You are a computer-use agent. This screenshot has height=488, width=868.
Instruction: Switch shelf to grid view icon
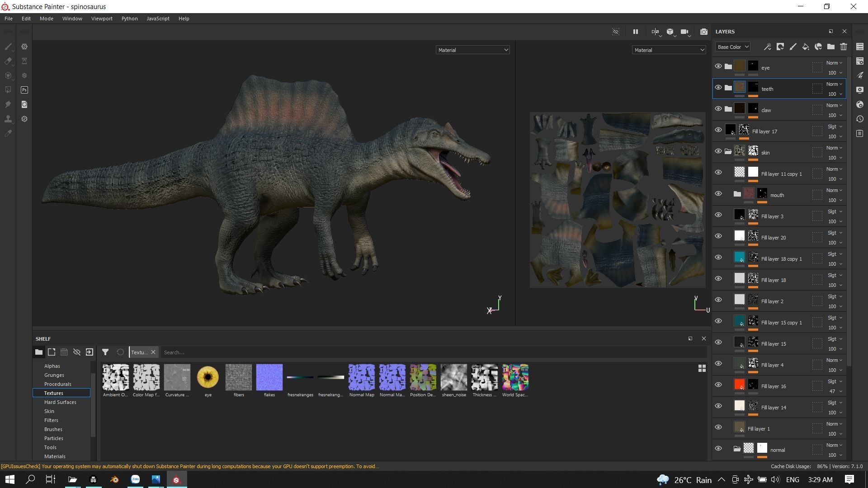click(702, 369)
